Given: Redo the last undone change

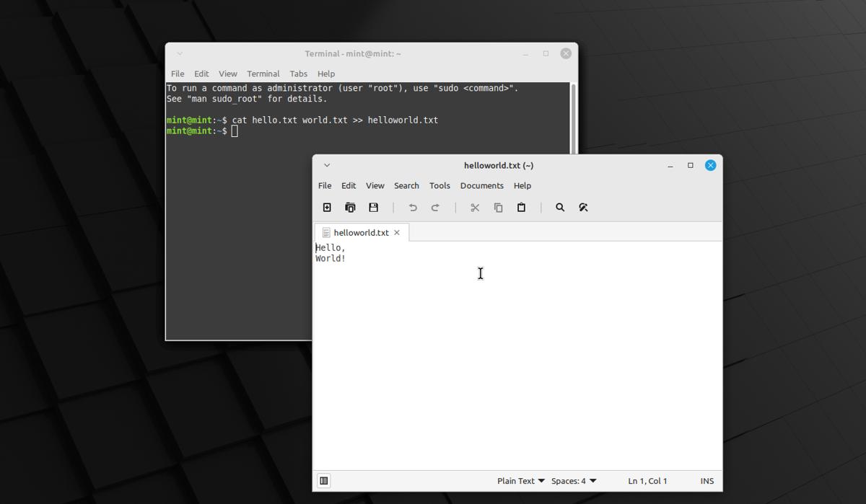Looking at the screenshot, I should 435,207.
